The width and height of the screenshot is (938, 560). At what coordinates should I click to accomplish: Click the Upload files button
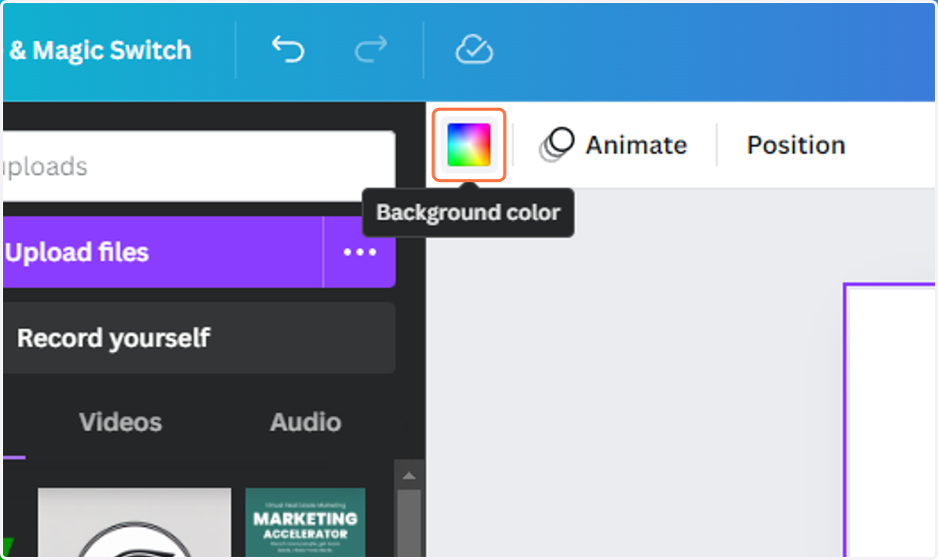pos(161,252)
